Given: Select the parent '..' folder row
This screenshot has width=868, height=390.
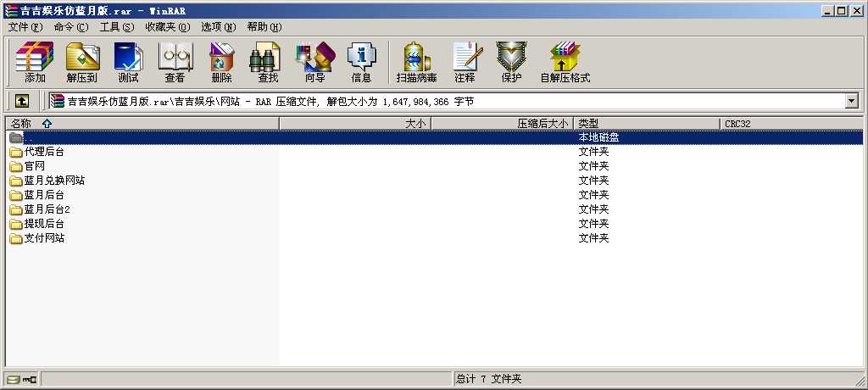Looking at the screenshot, I should coord(434,137).
